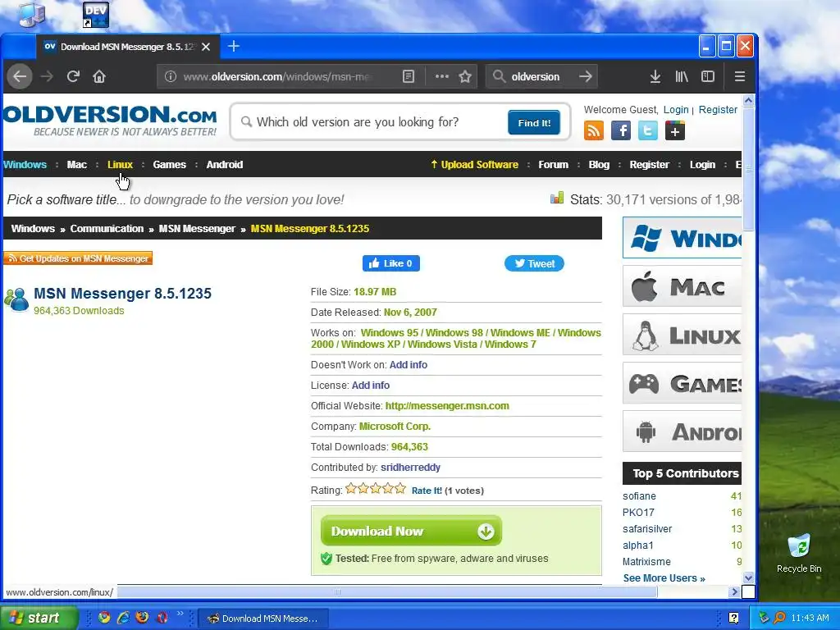
Task: Click the OldVersion.com logo
Action: coord(109,121)
